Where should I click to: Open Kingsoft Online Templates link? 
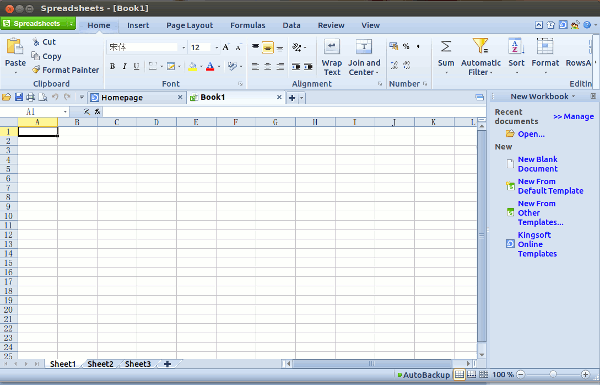click(537, 244)
